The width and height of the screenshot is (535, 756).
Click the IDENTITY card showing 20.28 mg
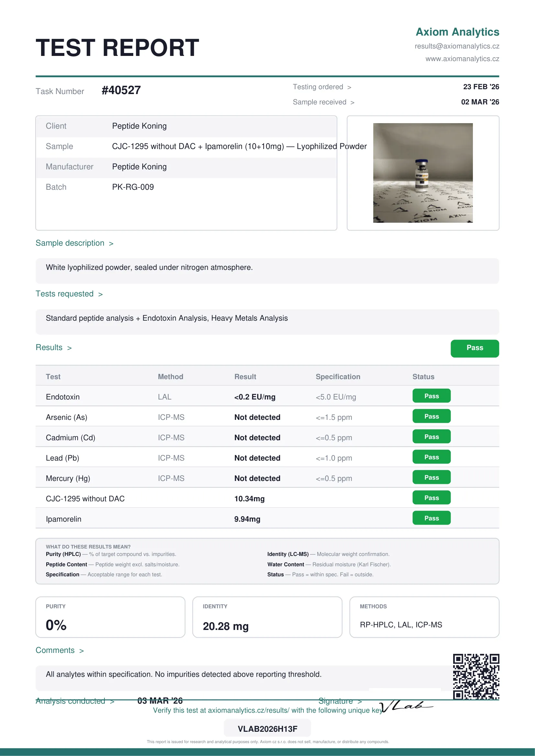click(x=267, y=617)
